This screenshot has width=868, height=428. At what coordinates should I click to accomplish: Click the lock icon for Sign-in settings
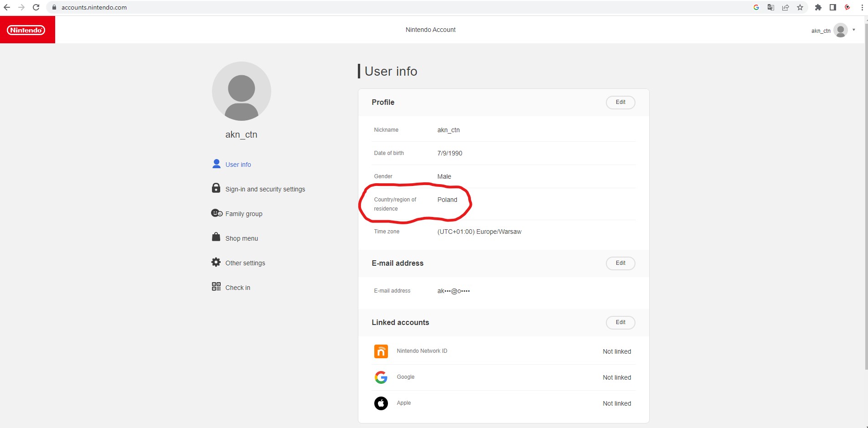coord(216,188)
